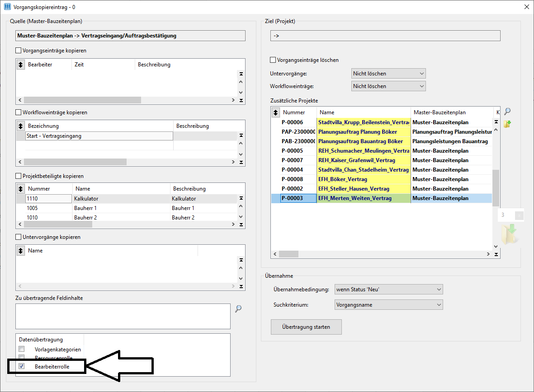
Task: Select project P-00006 Stadtvilla_Krupp_Beilenstein
Action: [x=382, y=122]
